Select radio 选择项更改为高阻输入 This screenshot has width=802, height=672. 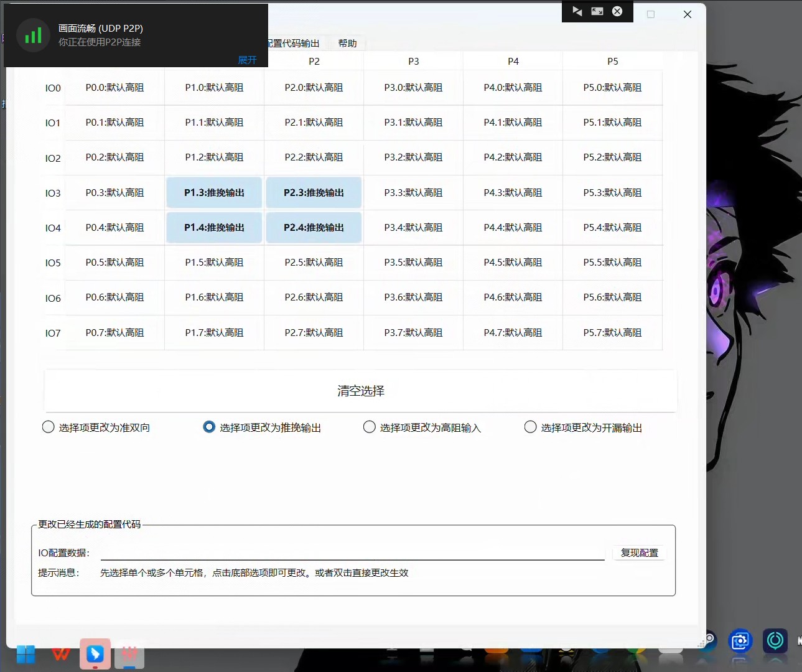point(422,427)
